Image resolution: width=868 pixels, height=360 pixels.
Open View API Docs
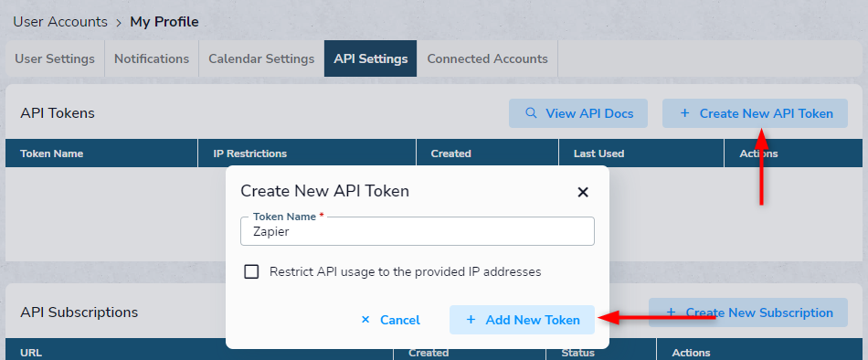(578, 113)
